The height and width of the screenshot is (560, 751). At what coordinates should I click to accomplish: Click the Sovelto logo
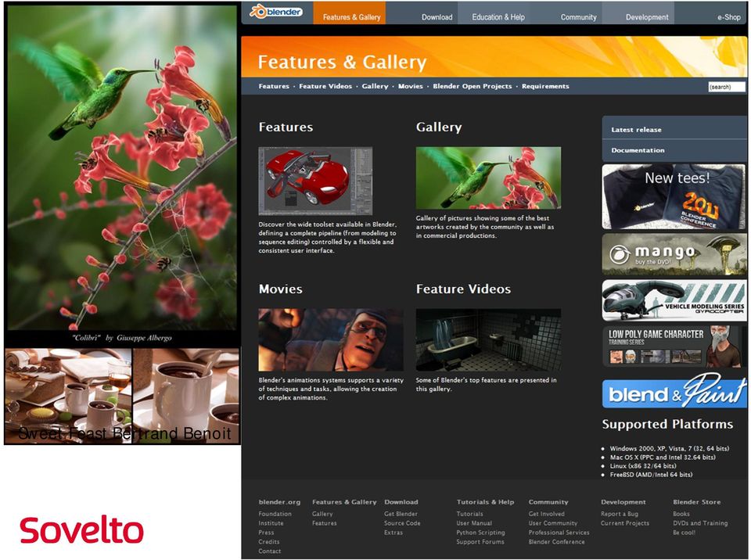click(x=81, y=530)
